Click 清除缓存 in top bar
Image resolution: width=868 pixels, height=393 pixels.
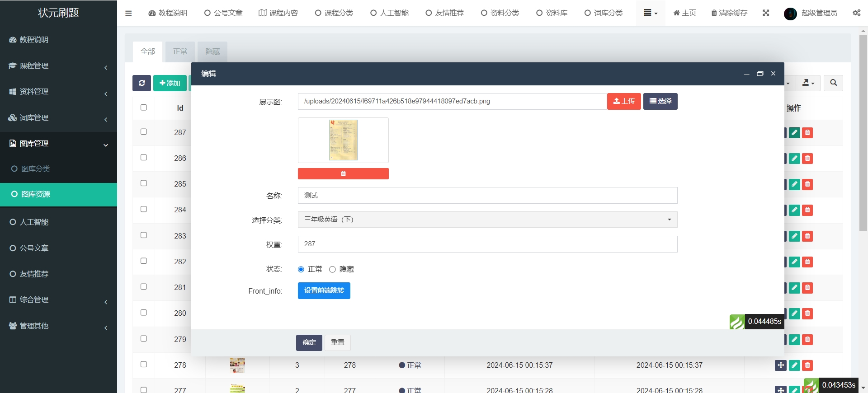coord(729,13)
